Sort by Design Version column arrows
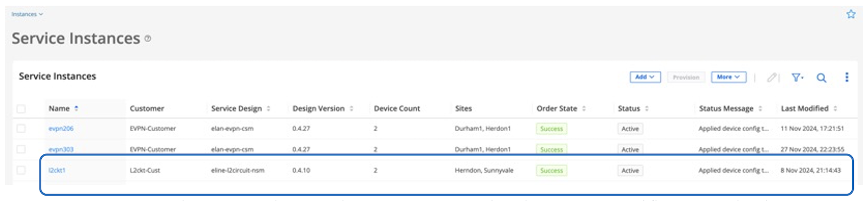This screenshot has height=201, width=868. coord(352,108)
